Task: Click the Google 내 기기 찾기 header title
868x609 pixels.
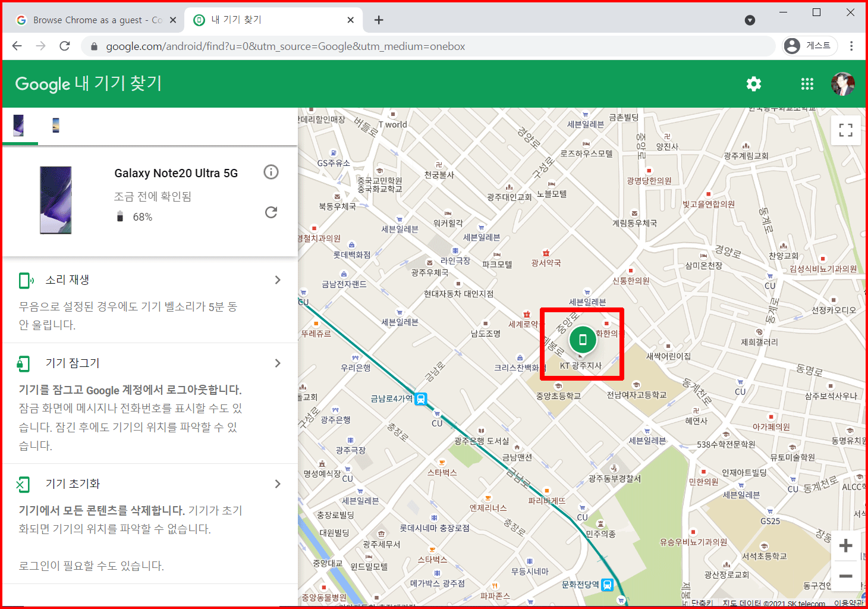Action: pos(88,84)
